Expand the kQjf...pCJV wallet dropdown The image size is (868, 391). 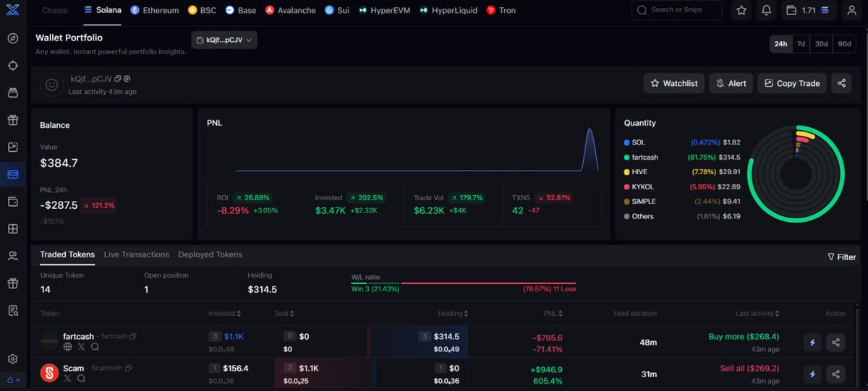224,40
